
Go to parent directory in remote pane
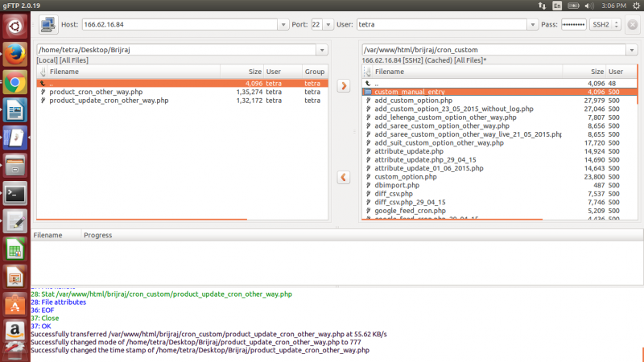point(499,84)
